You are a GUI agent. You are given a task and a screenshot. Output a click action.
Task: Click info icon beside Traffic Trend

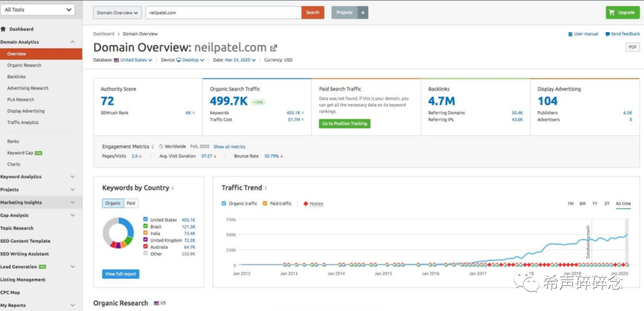pyautogui.click(x=266, y=188)
